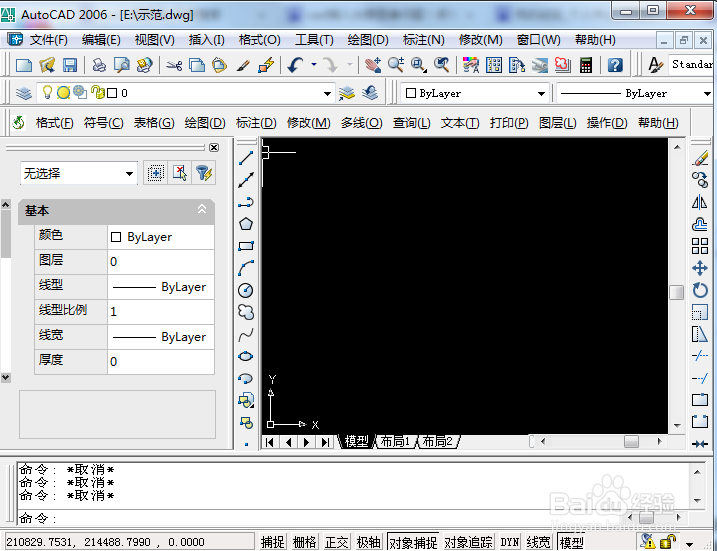Image resolution: width=717 pixels, height=551 pixels.
Task: Open the Help question mark icon
Action: click(x=615, y=65)
